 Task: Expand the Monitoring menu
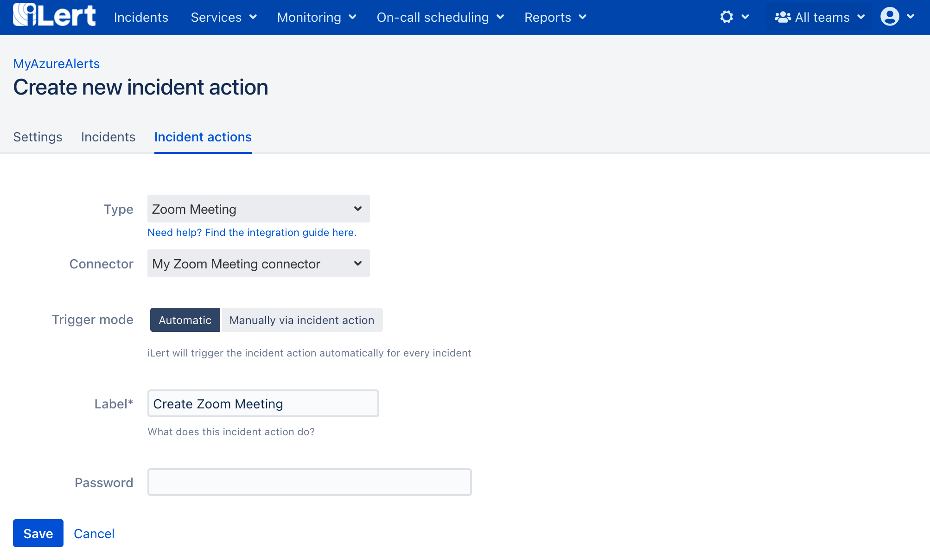(x=316, y=18)
